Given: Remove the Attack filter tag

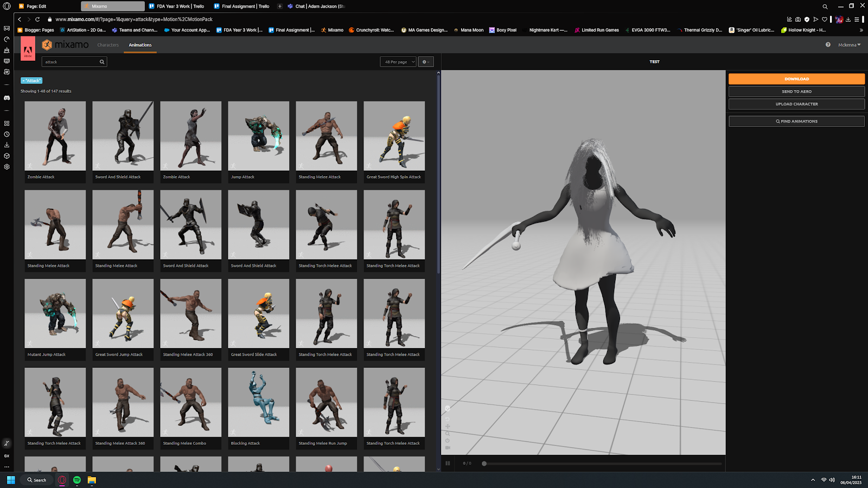Looking at the screenshot, I should coord(31,80).
